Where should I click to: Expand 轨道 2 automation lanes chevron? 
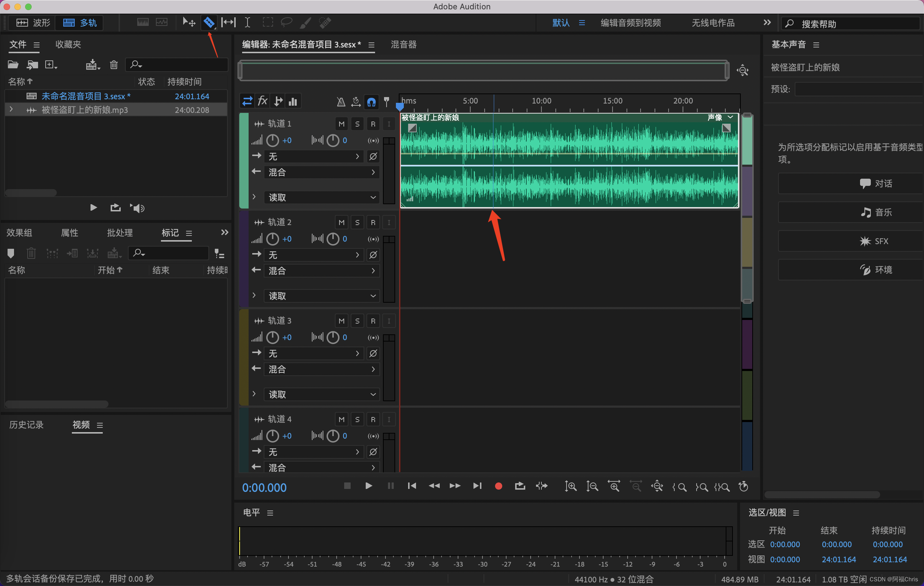(x=254, y=295)
